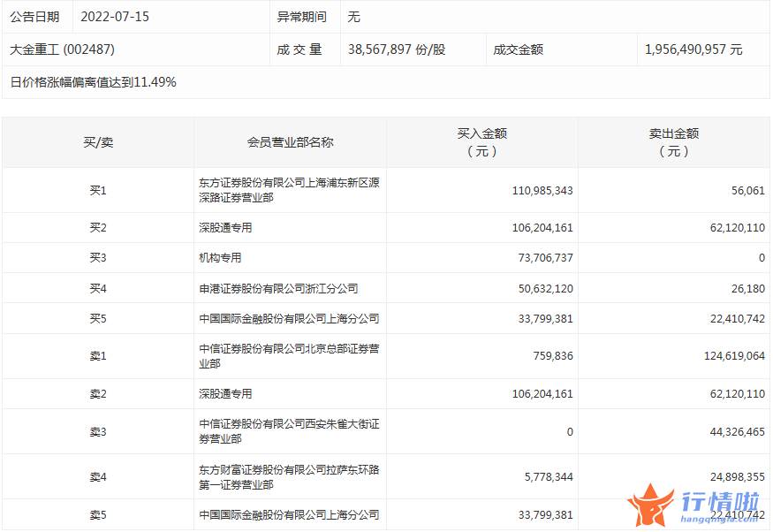
Task: Click 申港证券股份有限公司浙江分公司
Action: (x=278, y=288)
